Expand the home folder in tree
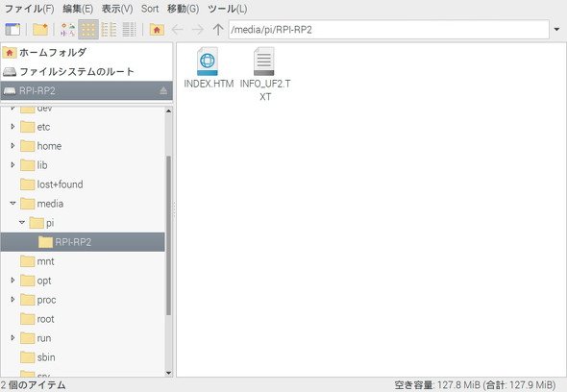This screenshot has height=392, width=567. click(13, 146)
